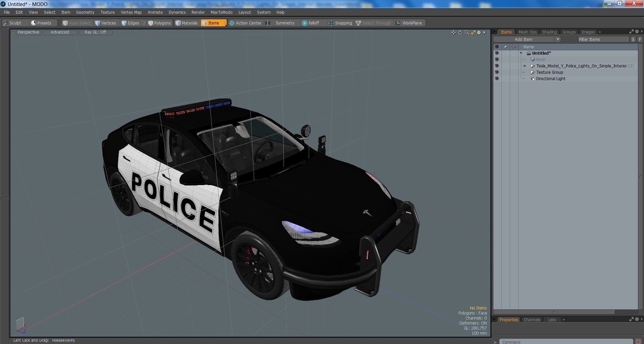Open the Advanced shading style dropdown
Viewport: 644px width, 344px height.
(60, 32)
